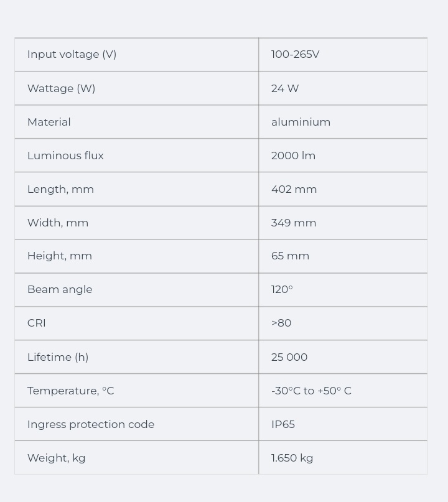Select the 100-265V value cell
This screenshot has width=448, height=502.
295,55
